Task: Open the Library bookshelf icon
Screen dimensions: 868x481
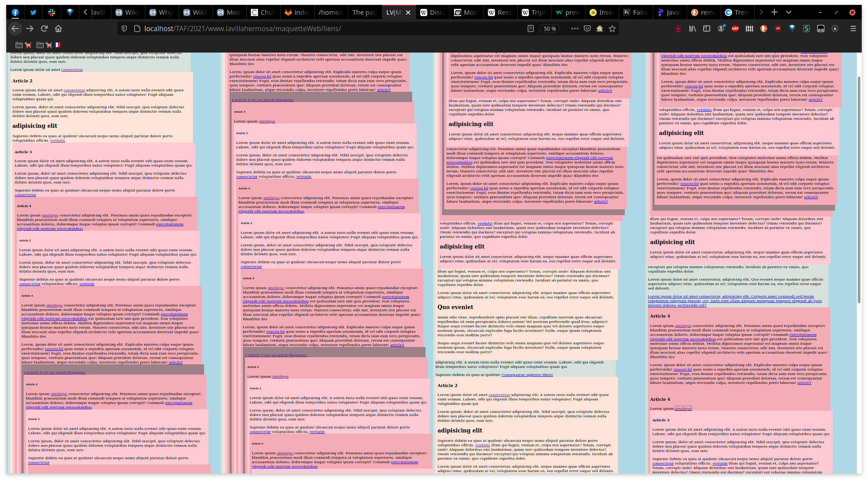Action: pyautogui.click(x=692, y=29)
